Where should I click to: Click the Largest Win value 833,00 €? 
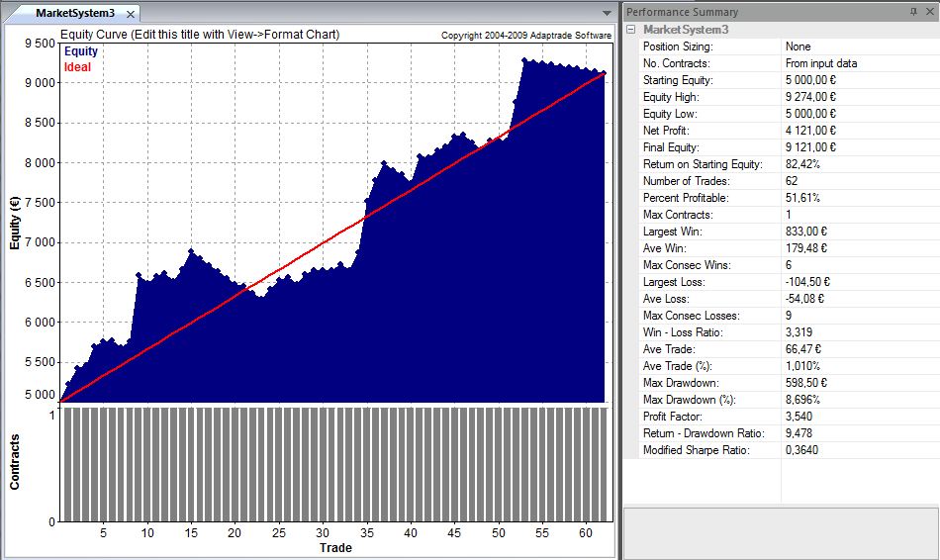(x=806, y=231)
